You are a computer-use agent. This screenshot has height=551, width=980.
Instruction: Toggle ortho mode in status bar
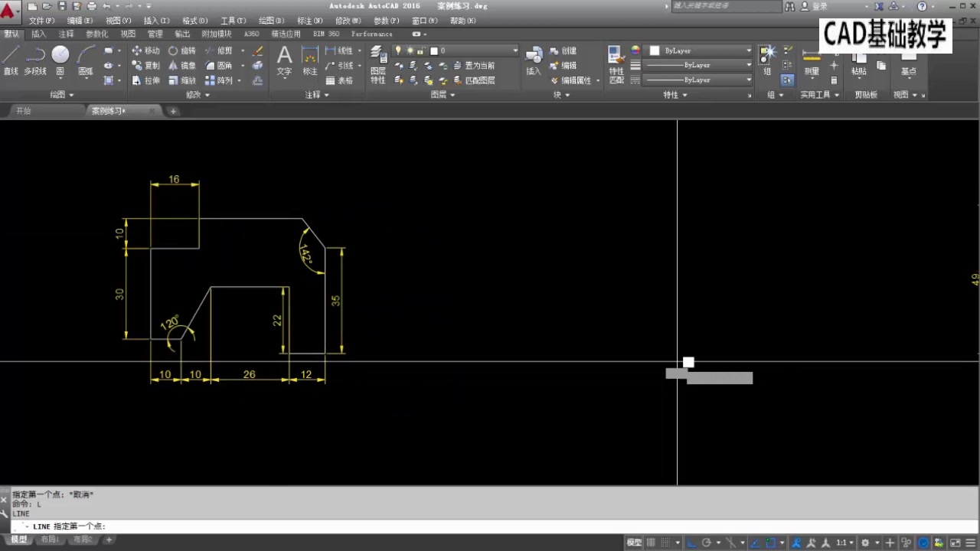[692, 543]
